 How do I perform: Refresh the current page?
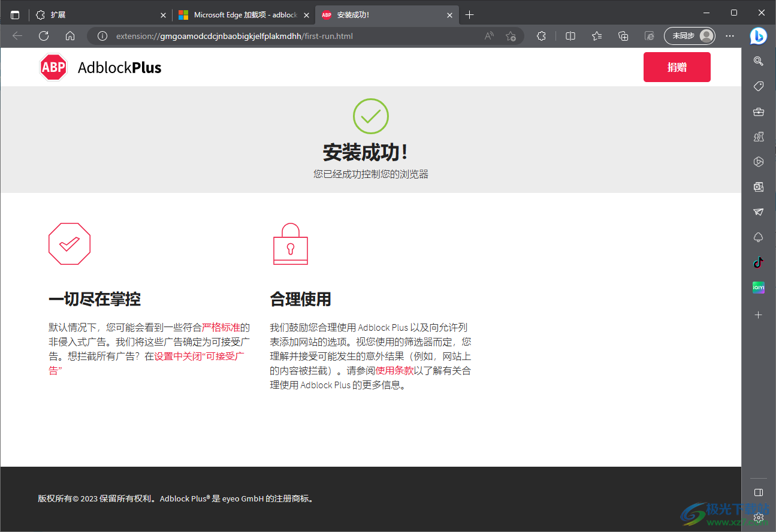point(44,36)
